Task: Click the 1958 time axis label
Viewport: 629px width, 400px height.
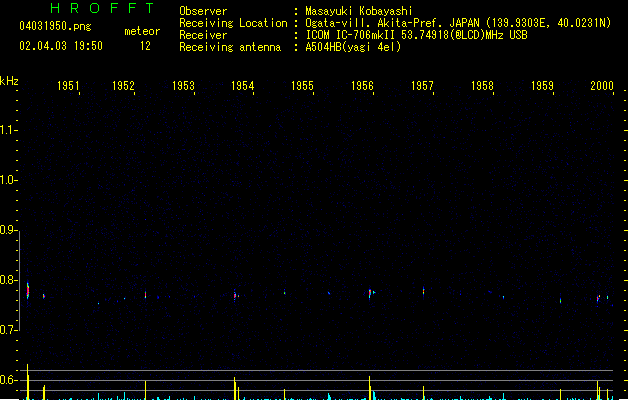Action: tap(482, 85)
